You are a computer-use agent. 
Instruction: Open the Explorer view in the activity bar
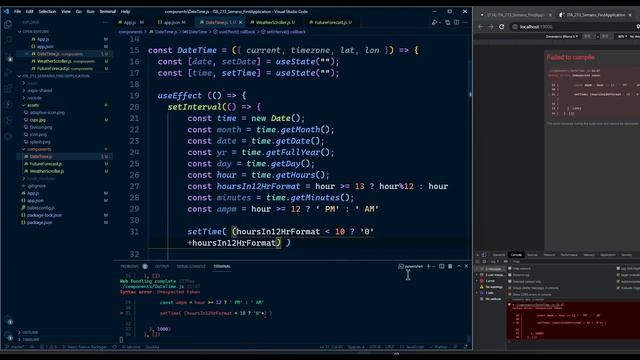(8, 24)
